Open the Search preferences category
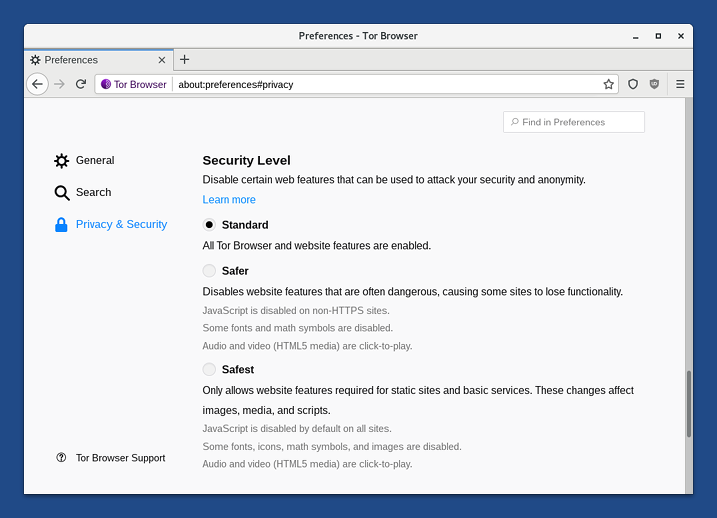The height and width of the screenshot is (518, 717). (83, 192)
